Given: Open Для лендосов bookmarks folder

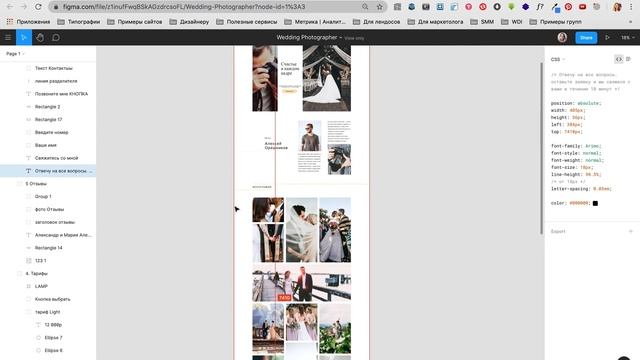Looking at the screenshot, I should click(x=376, y=22).
